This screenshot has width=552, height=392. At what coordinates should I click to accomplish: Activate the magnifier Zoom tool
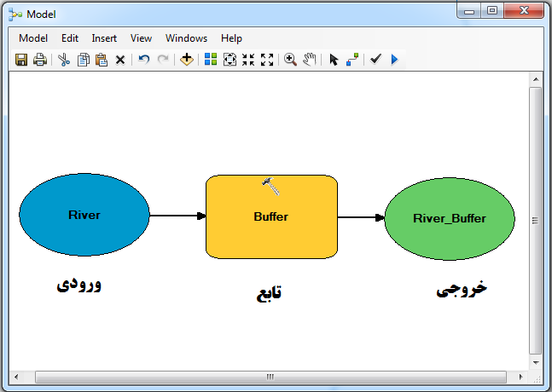coord(290,60)
